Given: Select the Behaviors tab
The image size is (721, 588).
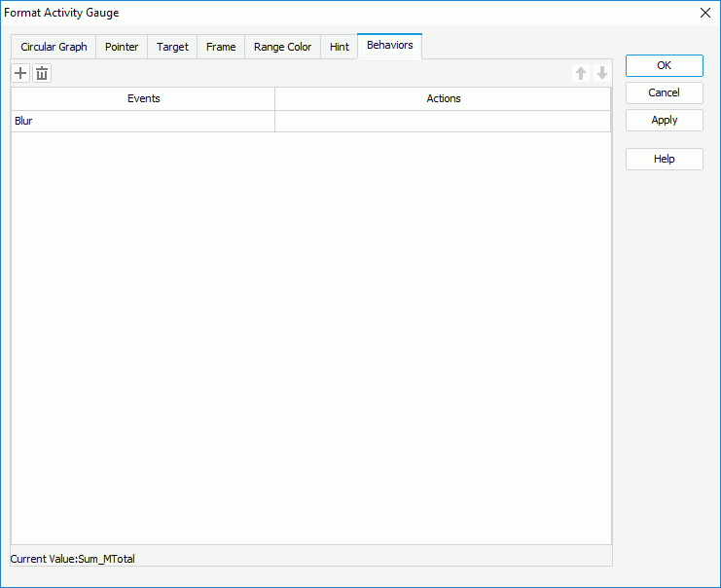Looking at the screenshot, I should coord(389,46).
